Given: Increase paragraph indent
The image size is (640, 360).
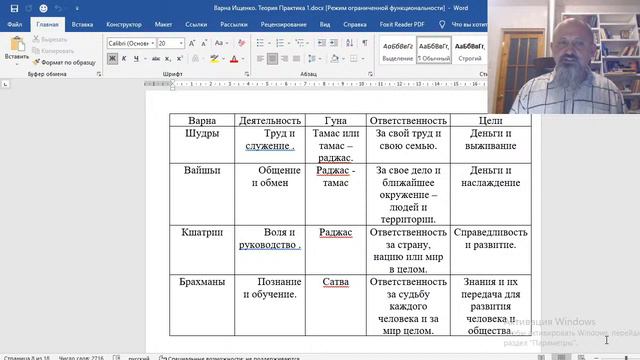Looking at the screenshot, I should coord(334,43).
